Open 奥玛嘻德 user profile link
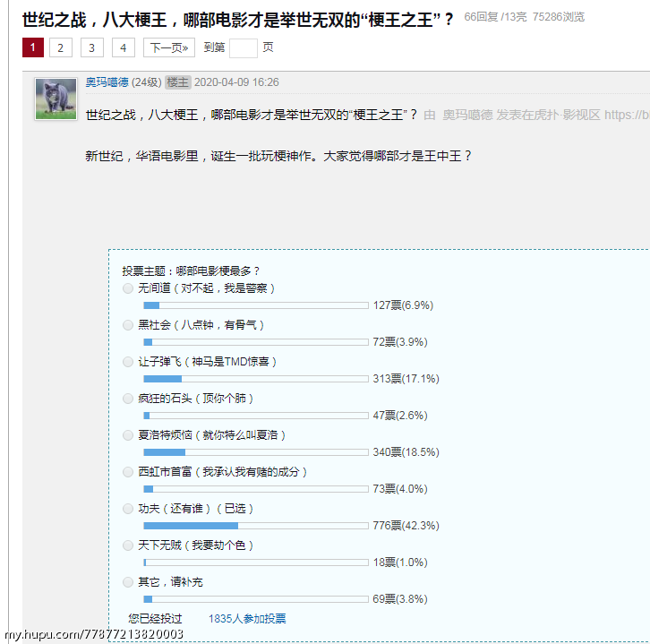Viewport: 650px width, 644px height. coord(107,82)
